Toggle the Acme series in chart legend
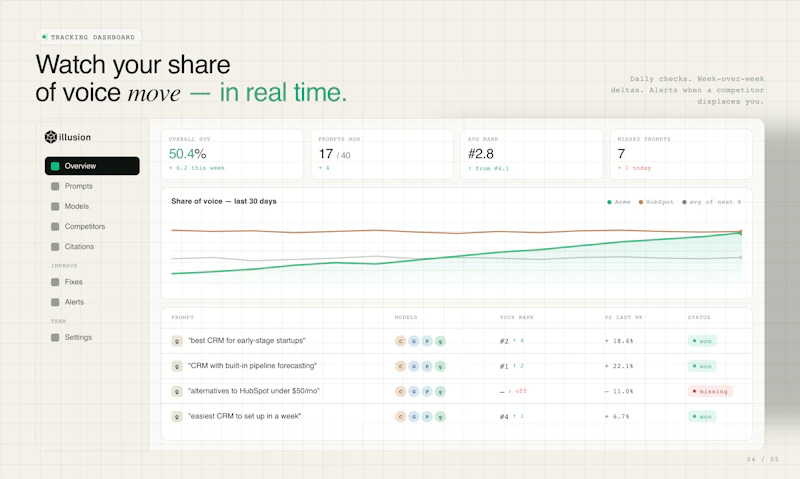This screenshot has height=479, width=800. (618, 202)
